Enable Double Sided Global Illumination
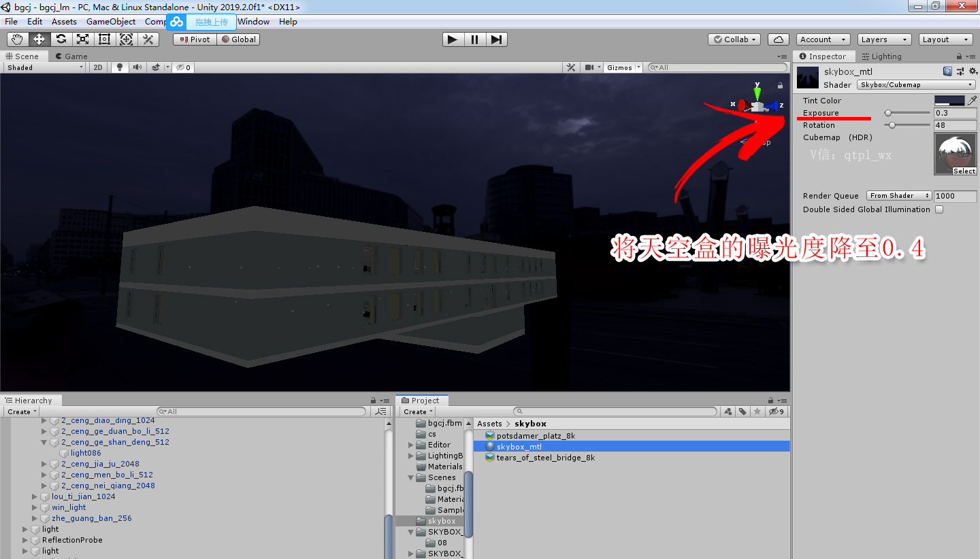980x559 pixels. (939, 209)
